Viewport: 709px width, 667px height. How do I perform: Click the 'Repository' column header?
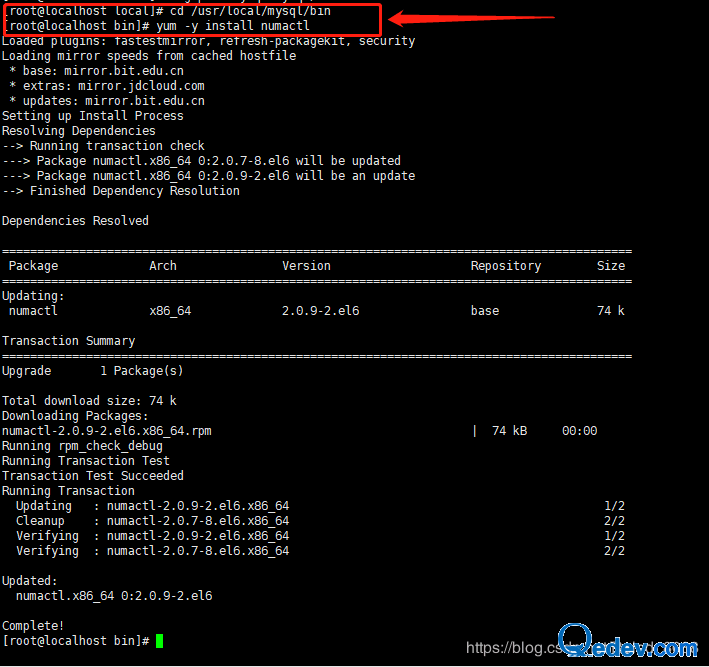[506, 266]
